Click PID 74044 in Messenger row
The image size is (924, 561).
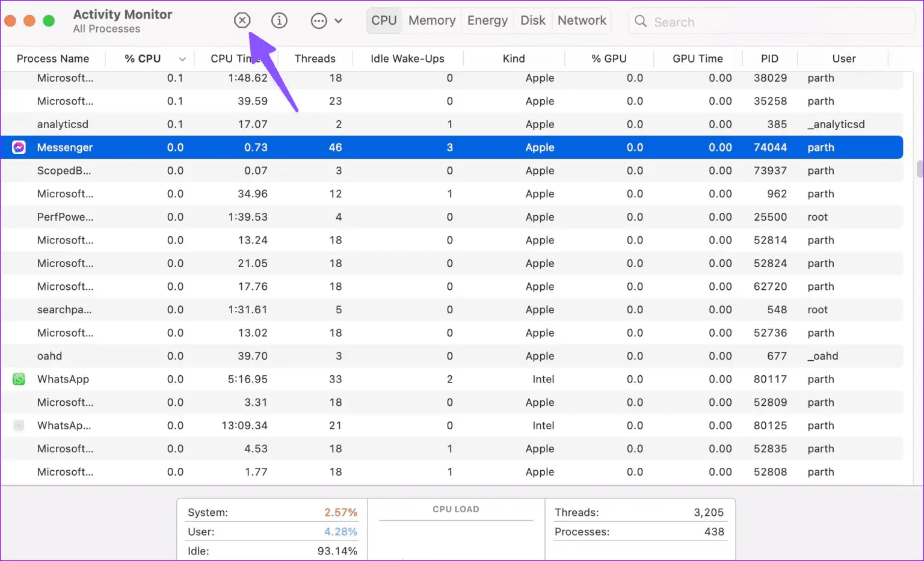(x=770, y=147)
